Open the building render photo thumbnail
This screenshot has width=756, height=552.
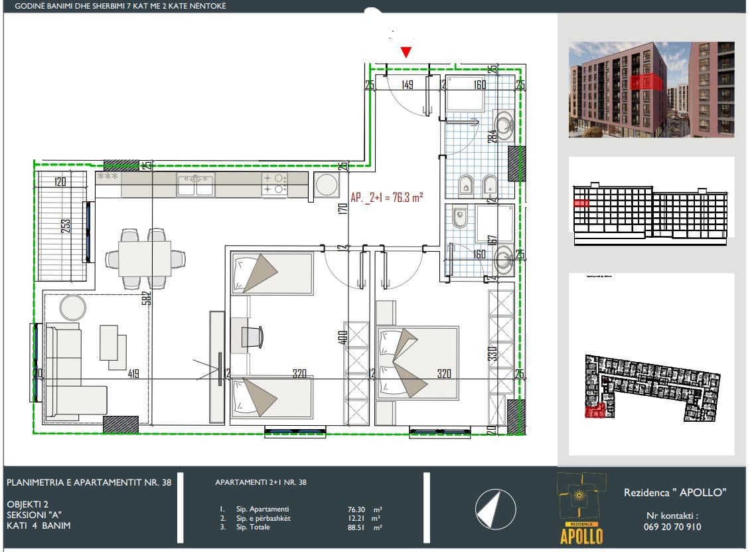pyautogui.click(x=651, y=90)
